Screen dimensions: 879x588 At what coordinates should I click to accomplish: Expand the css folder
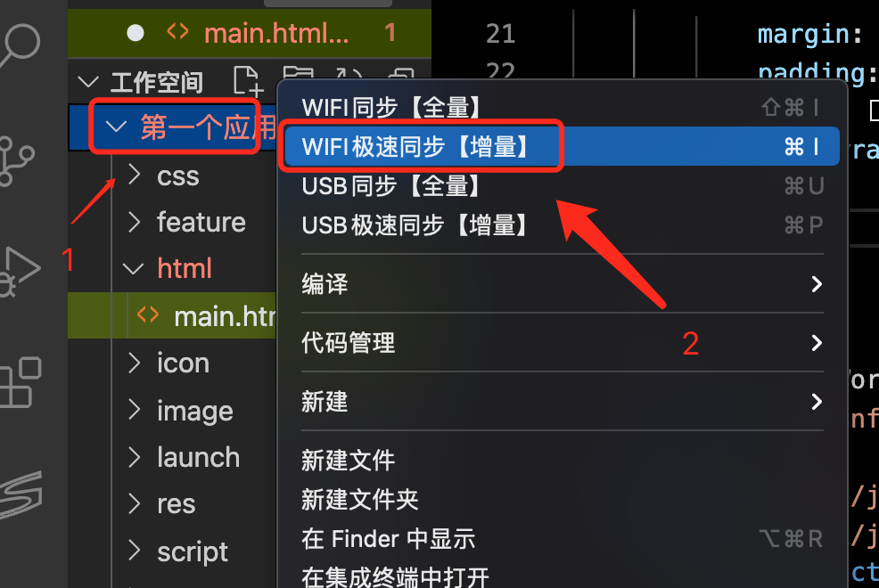(x=134, y=176)
